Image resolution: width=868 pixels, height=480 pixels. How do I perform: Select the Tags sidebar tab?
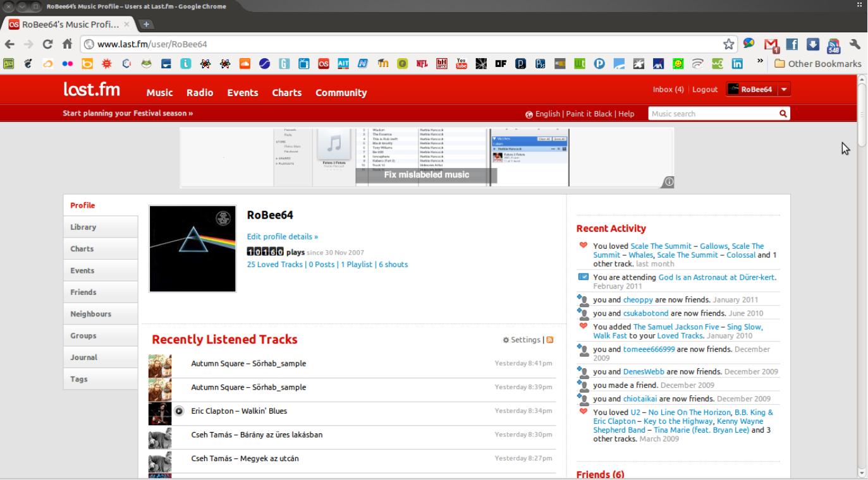pyautogui.click(x=101, y=379)
